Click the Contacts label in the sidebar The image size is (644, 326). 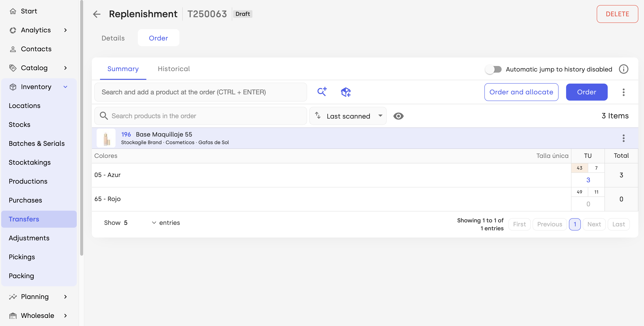tap(36, 49)
